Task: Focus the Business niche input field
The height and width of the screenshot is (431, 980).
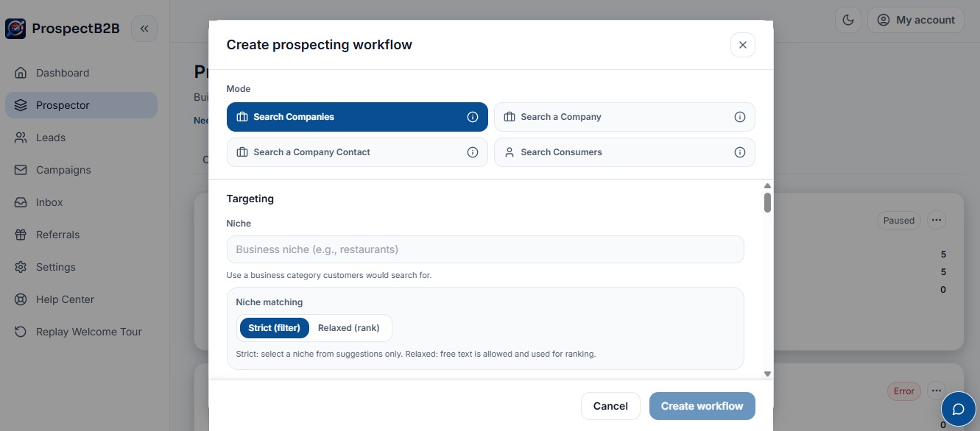Action: pos(485,249)
